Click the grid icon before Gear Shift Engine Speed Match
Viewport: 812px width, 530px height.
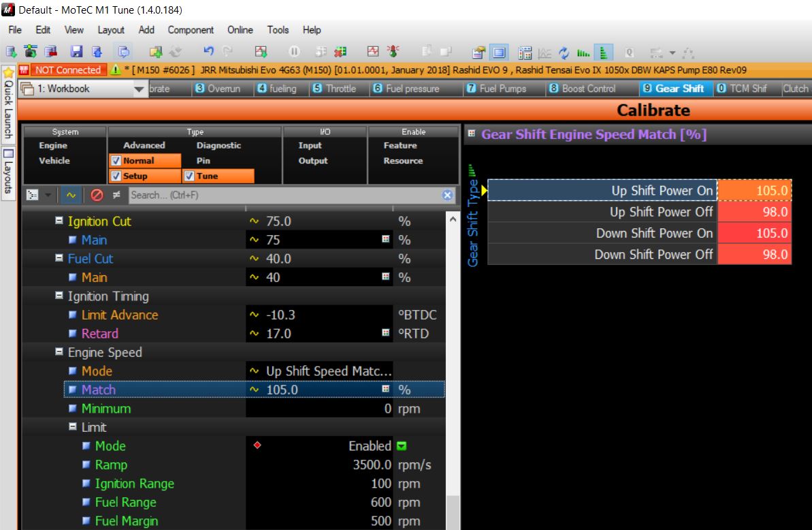pos(472,134)
